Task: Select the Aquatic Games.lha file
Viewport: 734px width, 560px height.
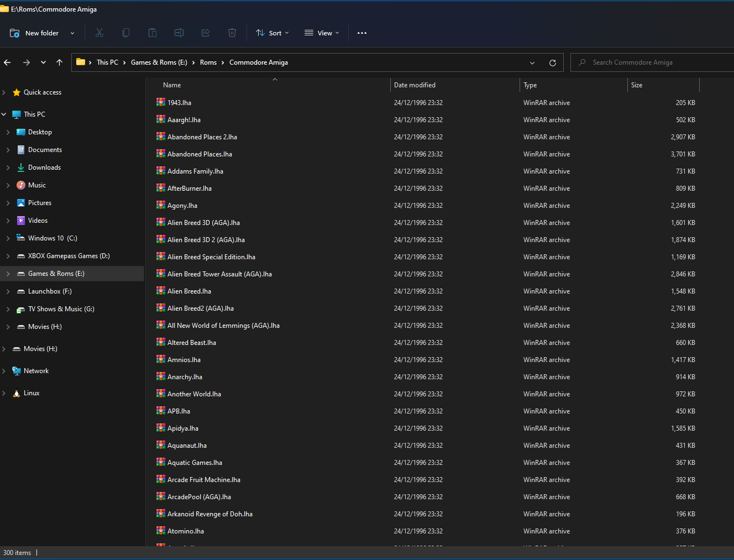Action: click(195, 462)
